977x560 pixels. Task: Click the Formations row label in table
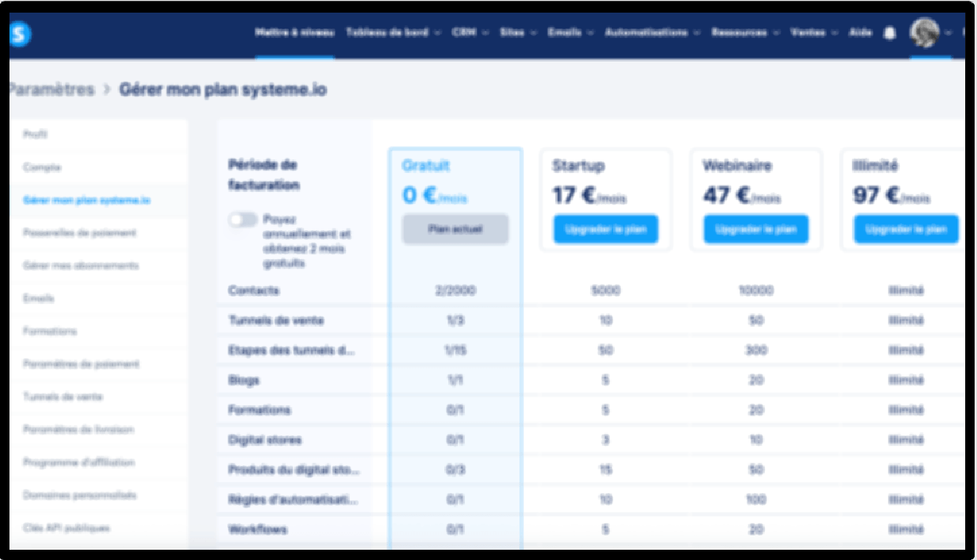[x=259, y=410]
